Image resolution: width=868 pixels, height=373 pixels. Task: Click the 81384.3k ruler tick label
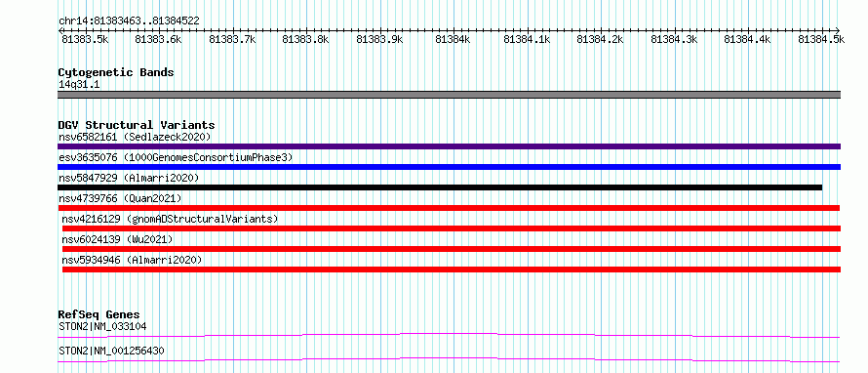674,40
